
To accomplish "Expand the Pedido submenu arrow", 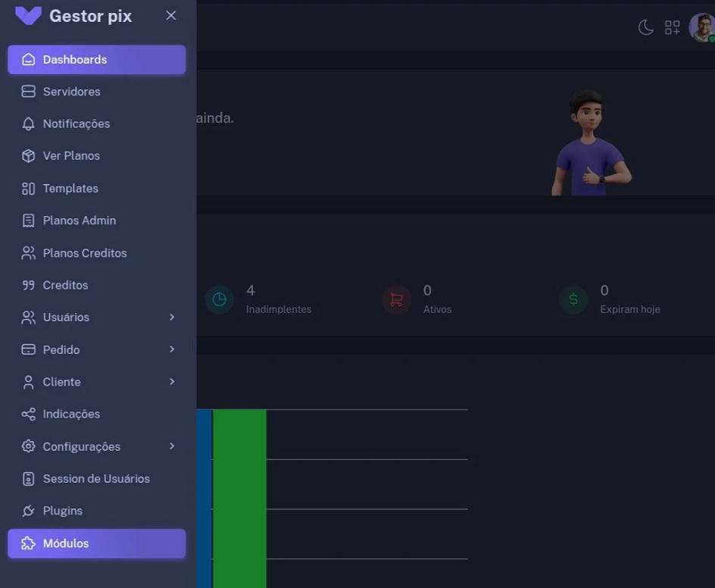I will click(x=172, y=349).
